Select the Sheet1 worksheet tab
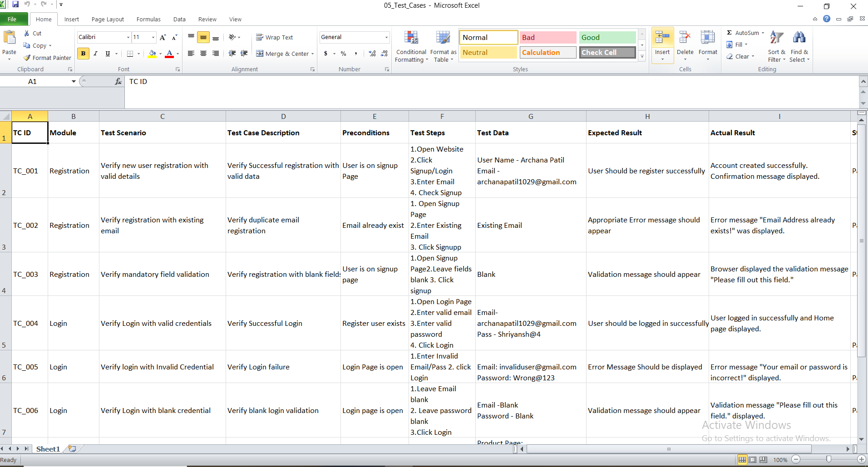This screenshot has width=868, height=467. 48,449
